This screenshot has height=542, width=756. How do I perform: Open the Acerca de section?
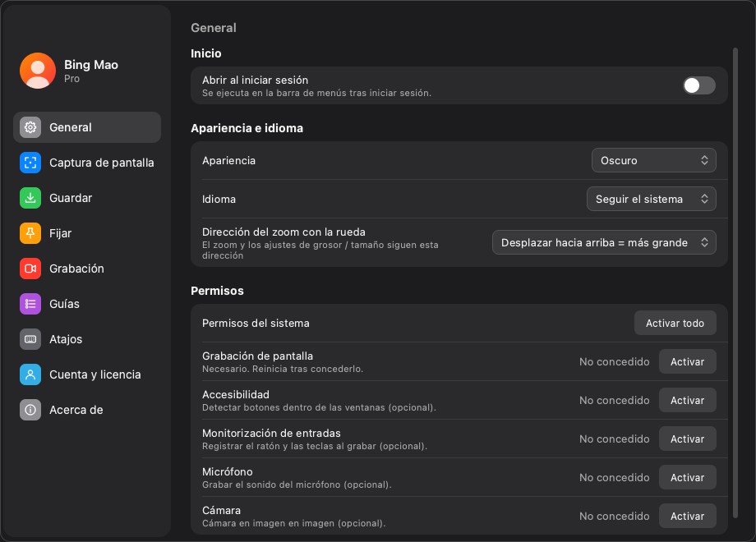pos(87,410)
